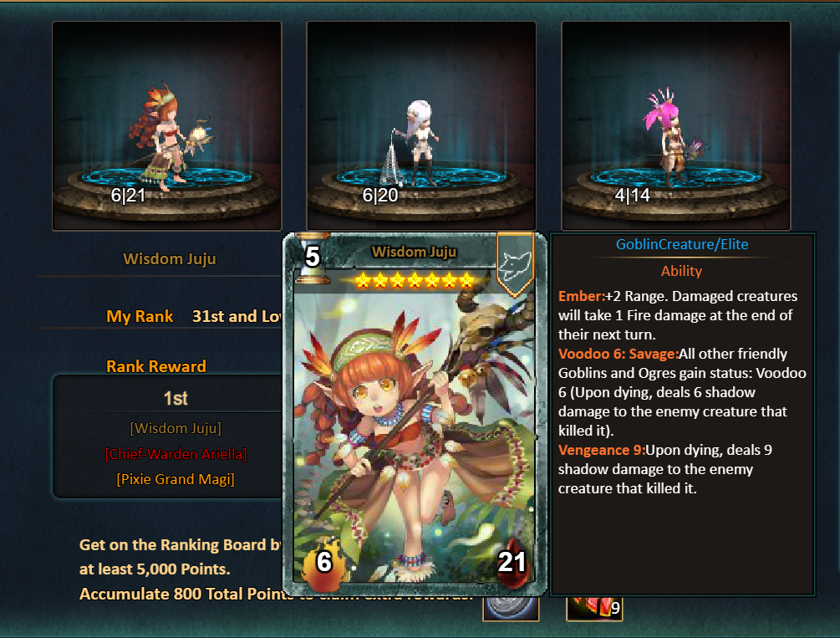The image size is (840, 638).
Task: Click the Voodoo 6: Savage ability keyword
Action: pos(619,354)
